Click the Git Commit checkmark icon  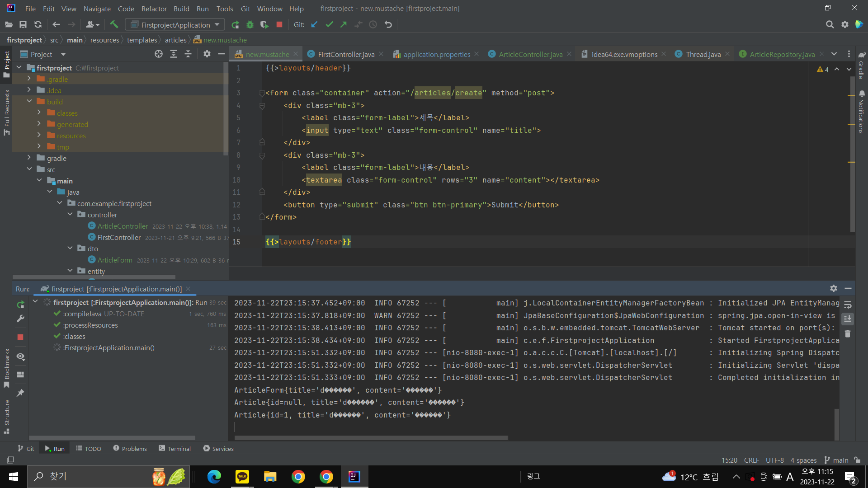(x=329, y=24)
